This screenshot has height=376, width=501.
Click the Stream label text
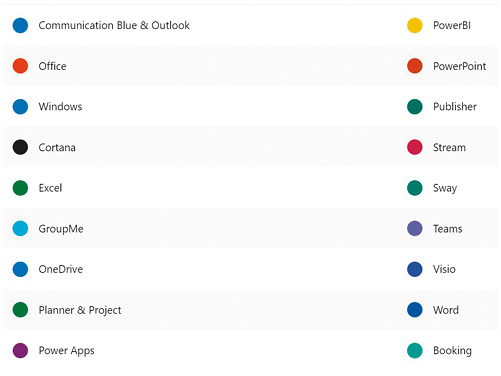(x=449, y=147)
